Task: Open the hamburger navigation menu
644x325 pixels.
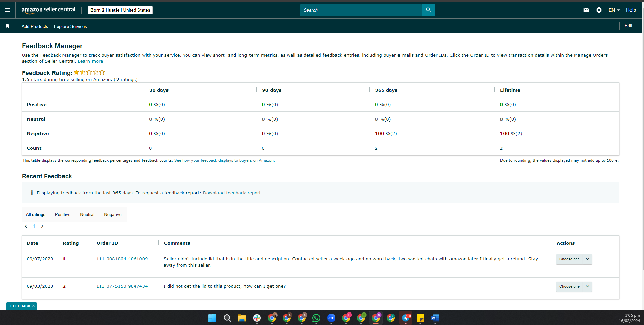Action: tap(7, 10)
